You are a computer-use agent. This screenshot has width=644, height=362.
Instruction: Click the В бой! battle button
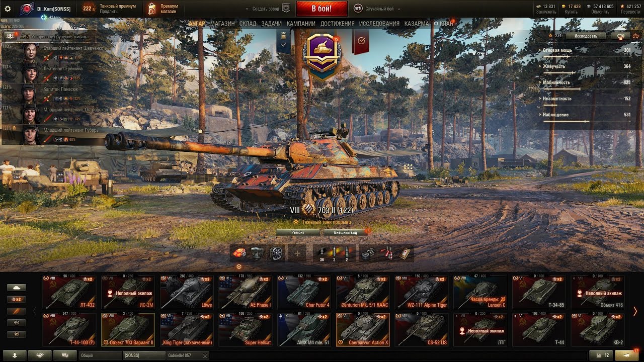point(321,9)
